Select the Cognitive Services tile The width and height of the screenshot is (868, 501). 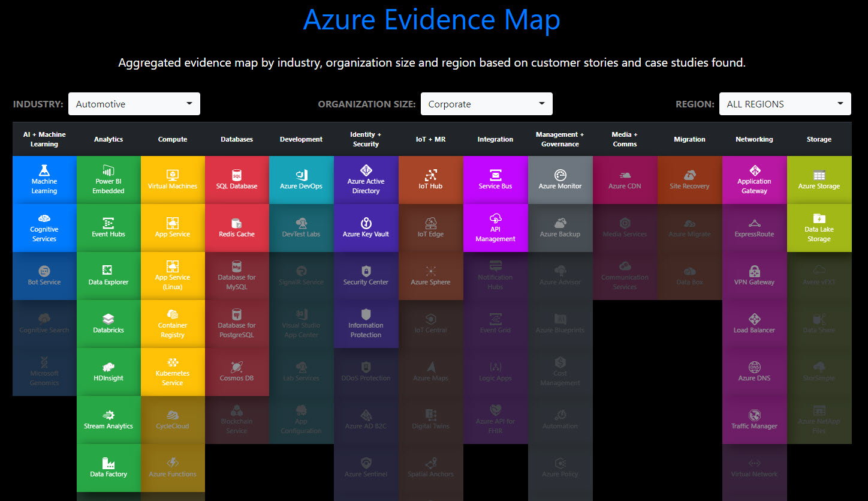(44, 228)
